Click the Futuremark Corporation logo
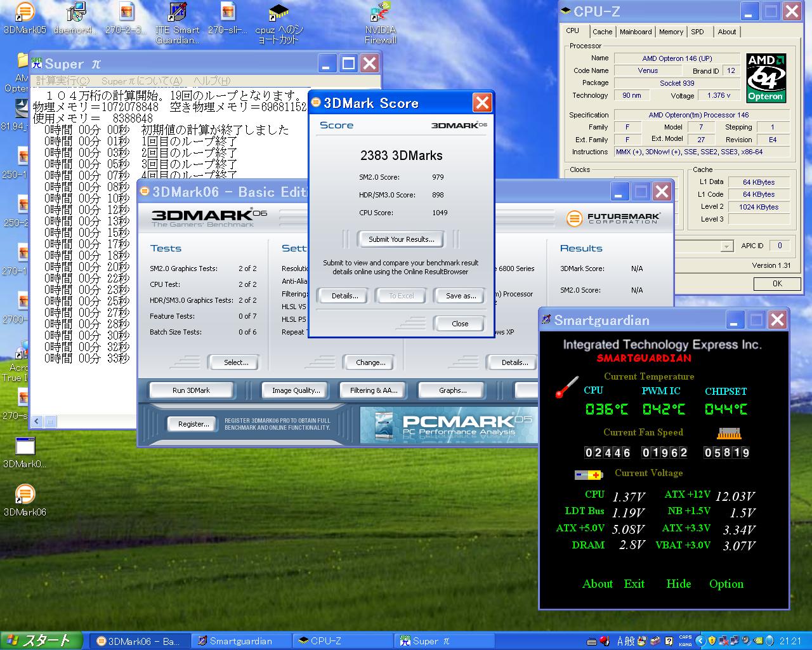This screenshot has height=650, width=812. click(613, 218)
